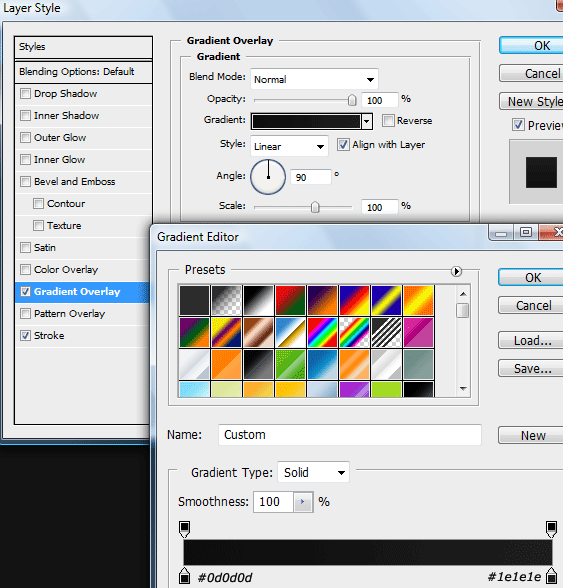Click the Scale slider handle
Screen dimensions: 563x588
point(315,207)
